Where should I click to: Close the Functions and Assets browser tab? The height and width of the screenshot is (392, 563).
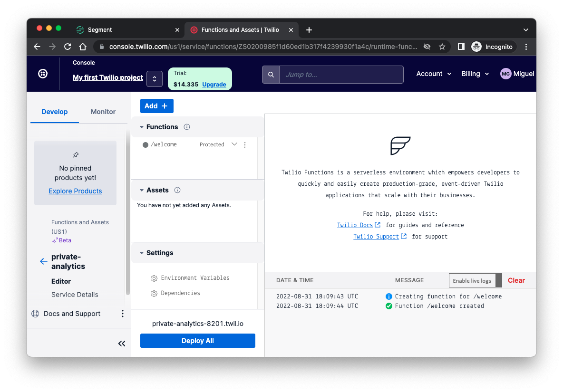click(x=291, y=30)
